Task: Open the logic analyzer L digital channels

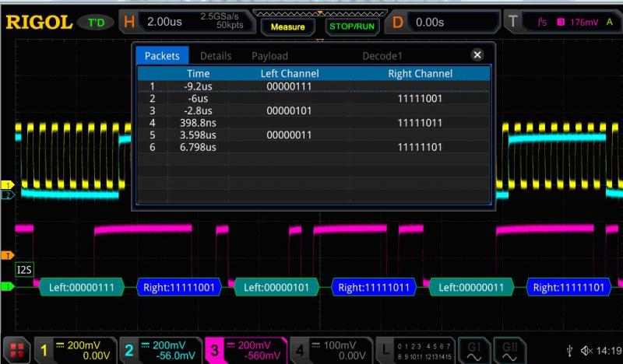Action: [413, 350]
